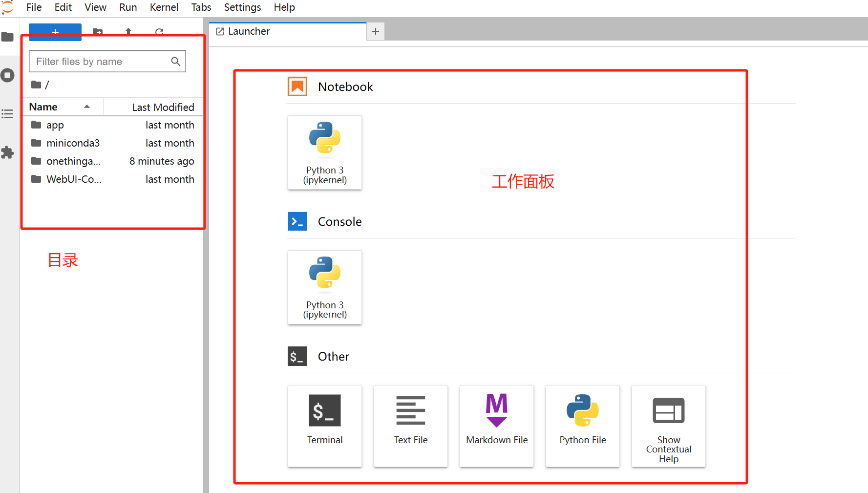Open the Kernel menu
Screen dimensions: 868x493
(164, 7)
